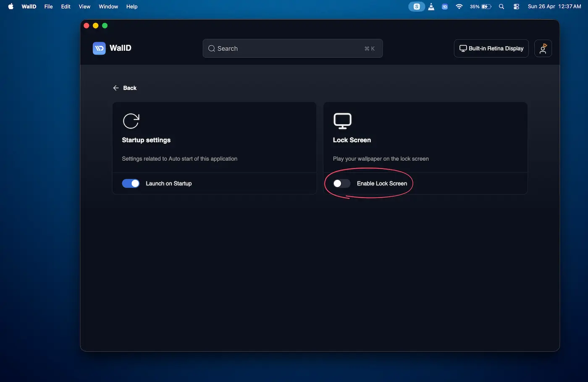Go Back to previous page
This screenshot has height=382, width=588.
(x=125, y=88)
